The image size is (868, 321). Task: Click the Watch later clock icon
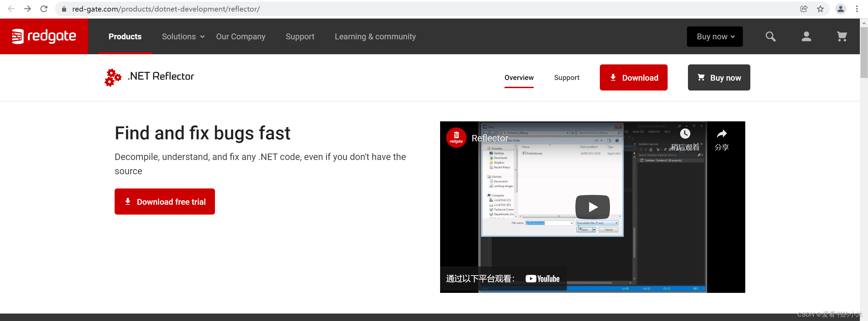685,134
